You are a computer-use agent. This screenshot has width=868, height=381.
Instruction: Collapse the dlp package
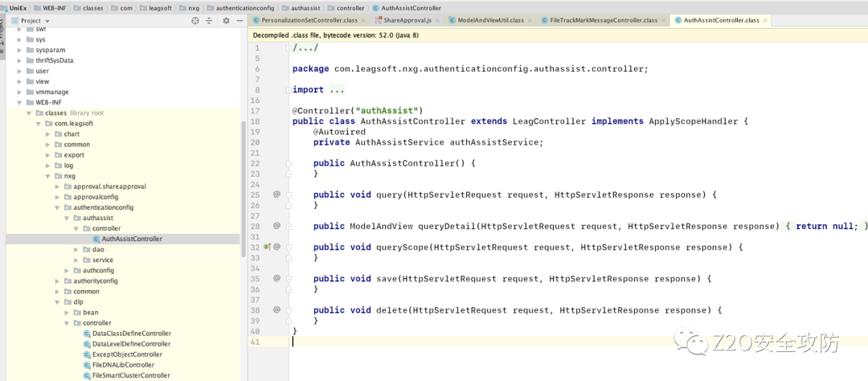(58, 302)
